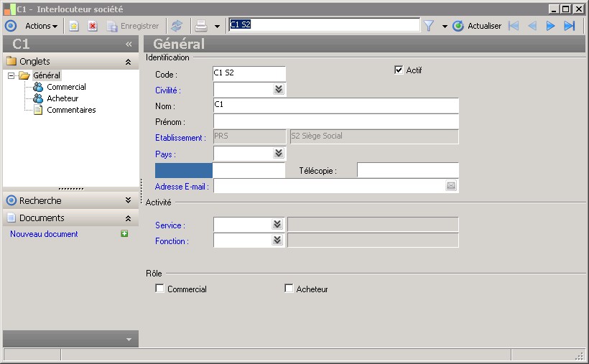Viewport: 589px width, 364px height.
Task: Enable the Commercial role checkbox
Action: [x=159, y=289]
